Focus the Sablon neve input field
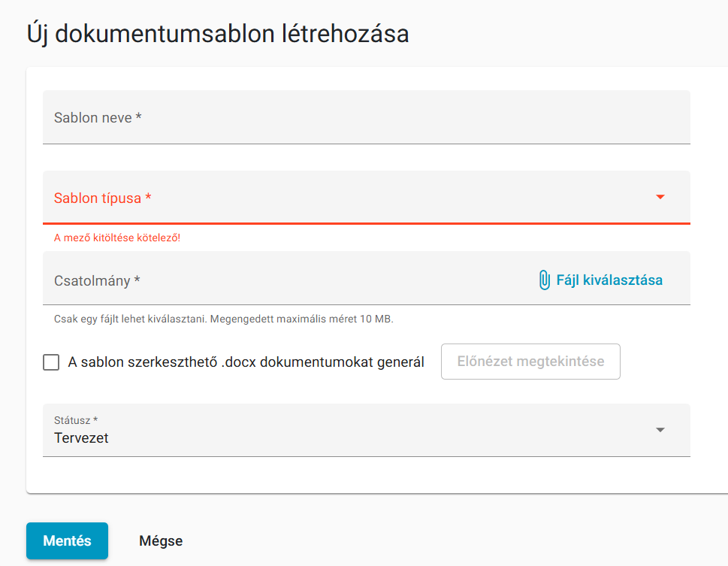 coord(367,117)
